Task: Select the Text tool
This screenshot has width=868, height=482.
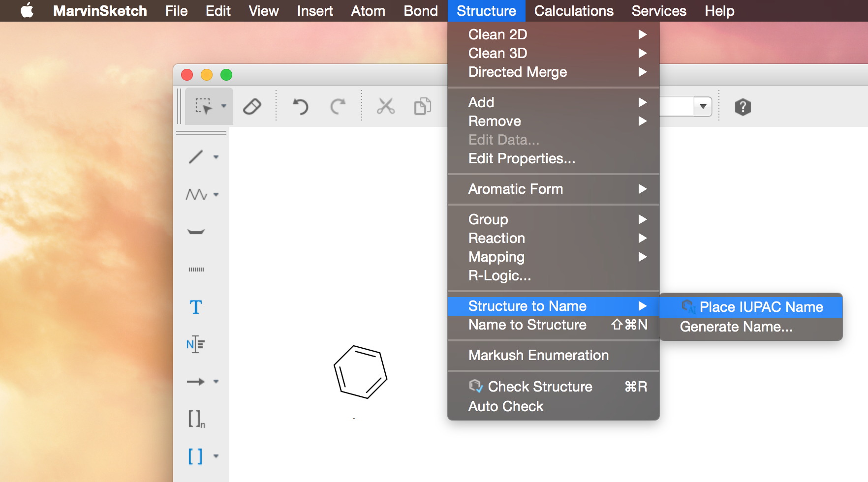Action: coord(196,307)
